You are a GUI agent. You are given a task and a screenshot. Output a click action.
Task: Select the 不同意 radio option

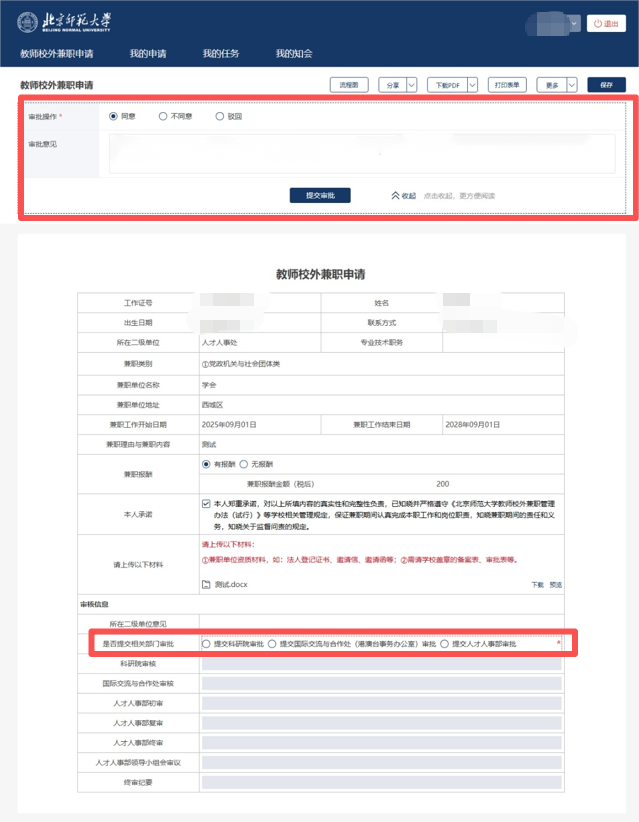pyautogui.click(x=163, y=116)
